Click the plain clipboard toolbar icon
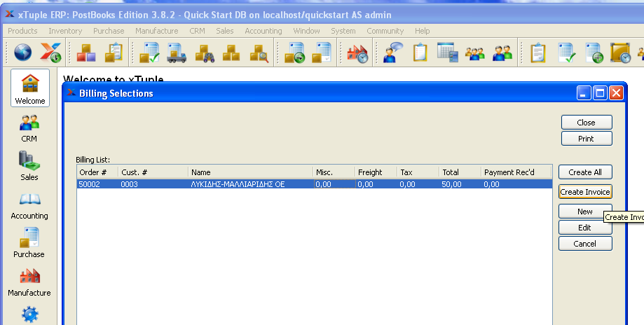644x325 pixels. coord(537,53)
